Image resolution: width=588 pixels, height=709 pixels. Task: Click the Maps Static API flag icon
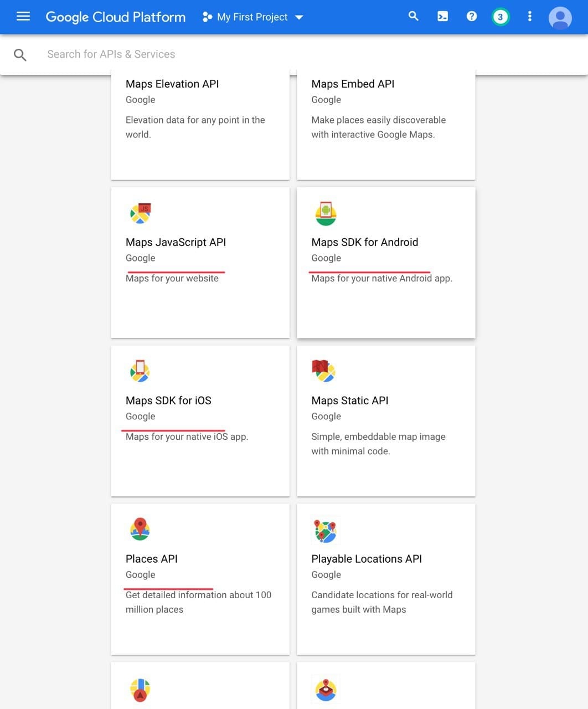[x=324, y=371]
